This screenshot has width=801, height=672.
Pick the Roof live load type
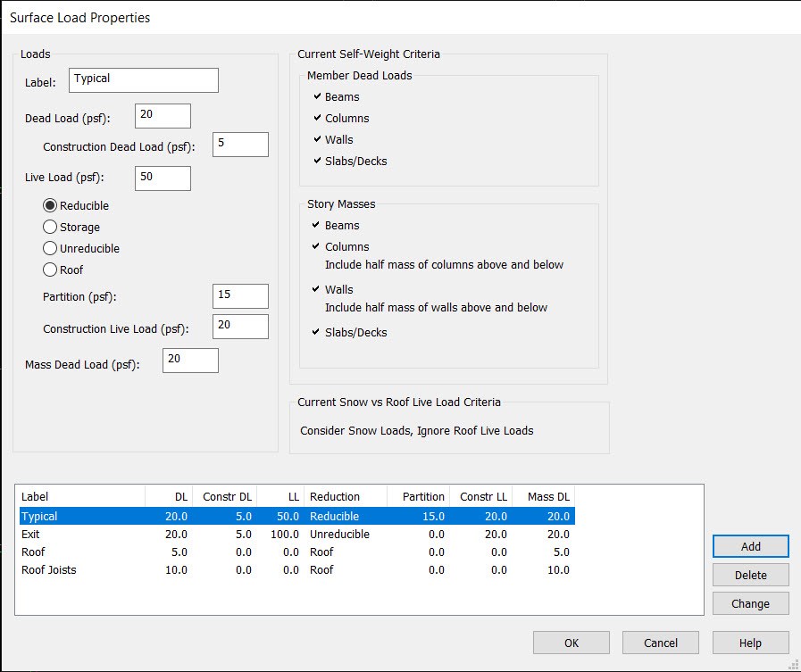[x=50, y=270]
